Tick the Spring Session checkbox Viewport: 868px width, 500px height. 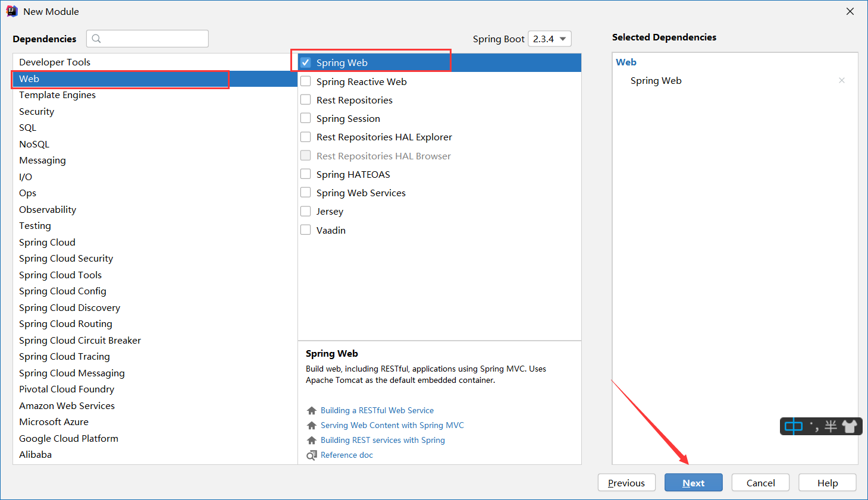coord(306,118)
